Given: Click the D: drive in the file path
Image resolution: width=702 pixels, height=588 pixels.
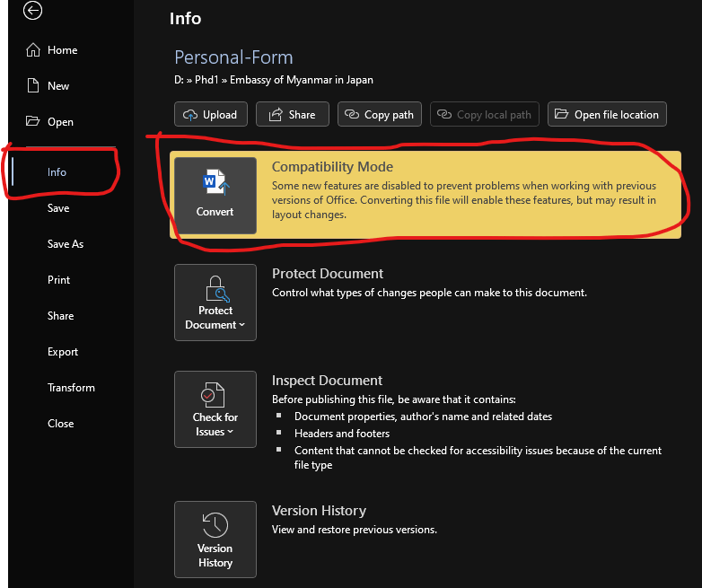Looking at the screenshot, I should pyautogui.click(x=179, y=80).
